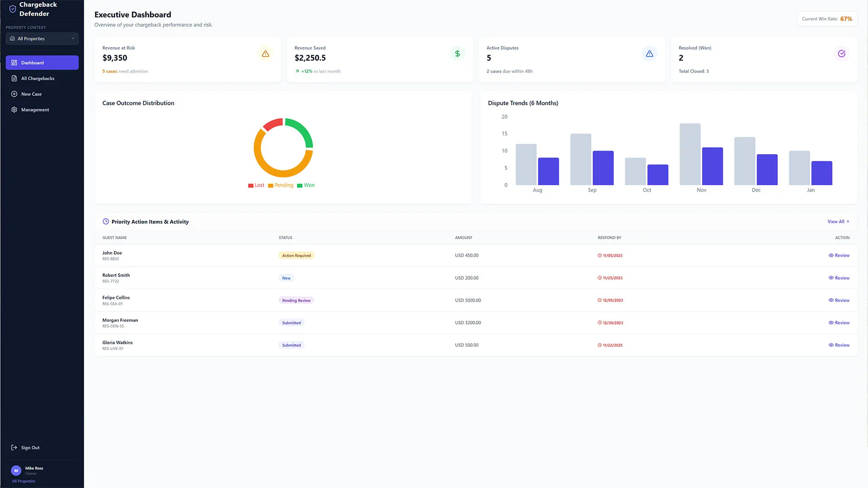This screenshot has width=868, height=488.
Task: Click the chevron on the property context selector
Action: click(x=73, y=39)
